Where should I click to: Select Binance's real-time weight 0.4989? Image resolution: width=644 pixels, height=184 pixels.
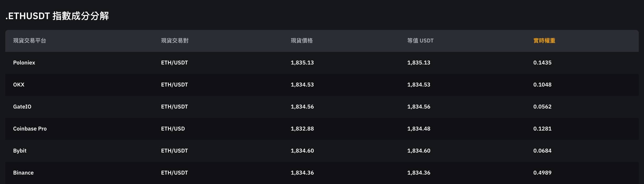point(542,173)
